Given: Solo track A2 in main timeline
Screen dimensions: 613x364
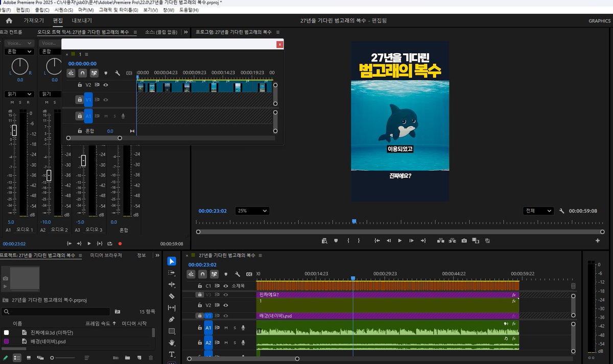Looking at the screenshot, I should click(234, 343).
